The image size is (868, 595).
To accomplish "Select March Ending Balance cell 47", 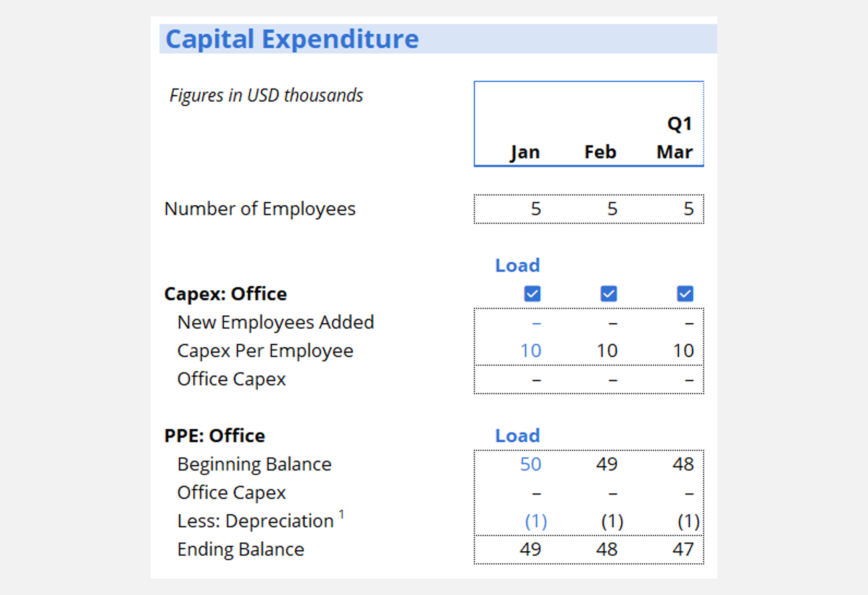I will point(683,549).
